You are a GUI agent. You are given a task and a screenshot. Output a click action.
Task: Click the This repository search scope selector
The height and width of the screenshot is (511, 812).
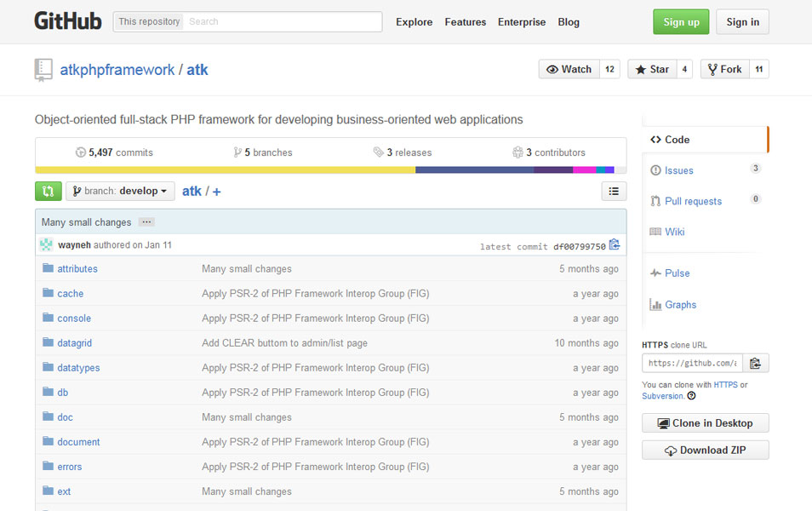[x=149, y=22]
